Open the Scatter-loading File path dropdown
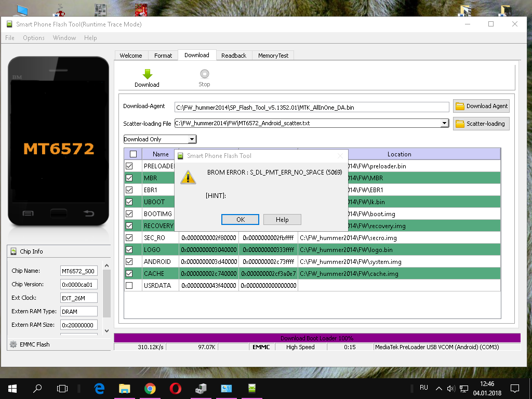 444,123
